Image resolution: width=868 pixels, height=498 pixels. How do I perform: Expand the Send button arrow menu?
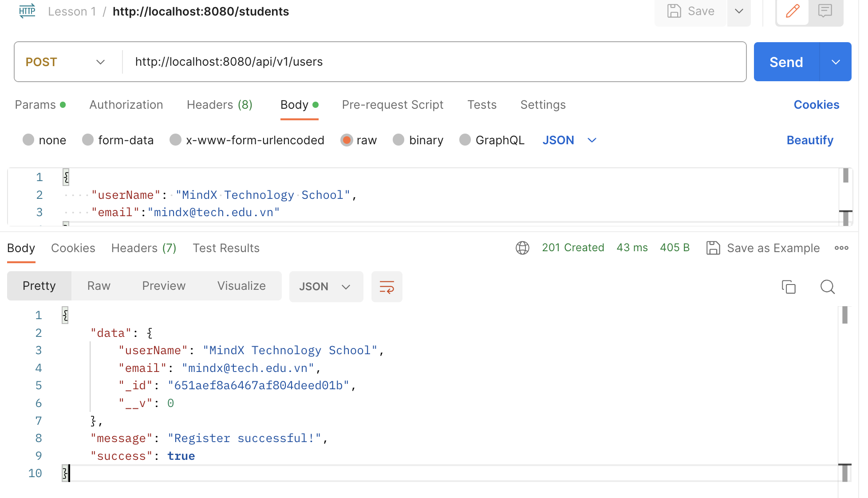point(836,62)
